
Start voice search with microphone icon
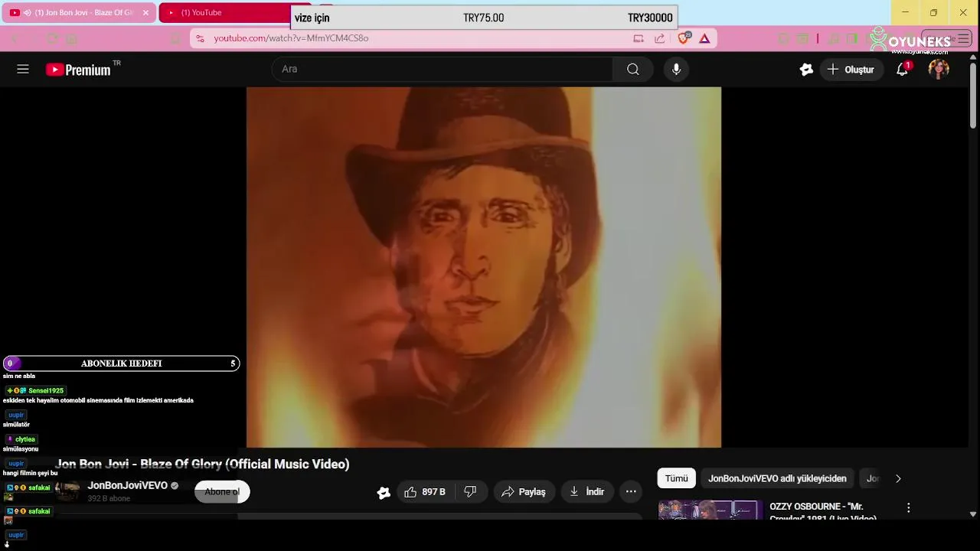tap(676, 69)
